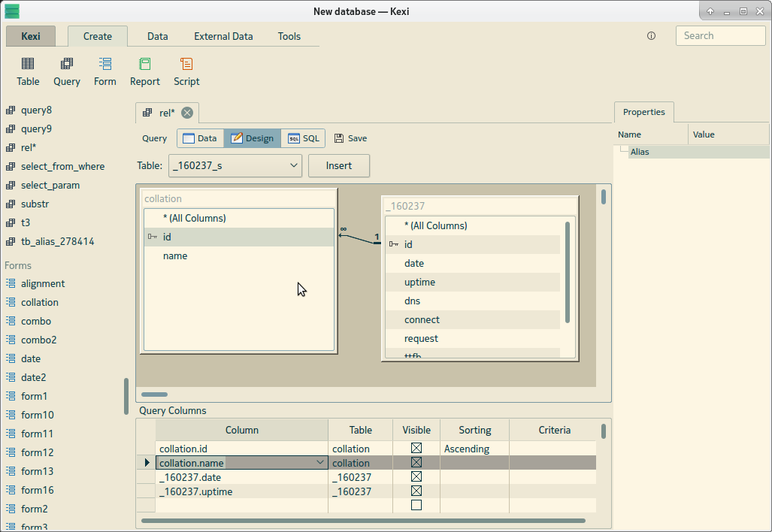Viewport: 772px width, 532px height.
Task: Uncheck Visible for collation.id row
Action: pyautogui.click(x=416, y=449)
